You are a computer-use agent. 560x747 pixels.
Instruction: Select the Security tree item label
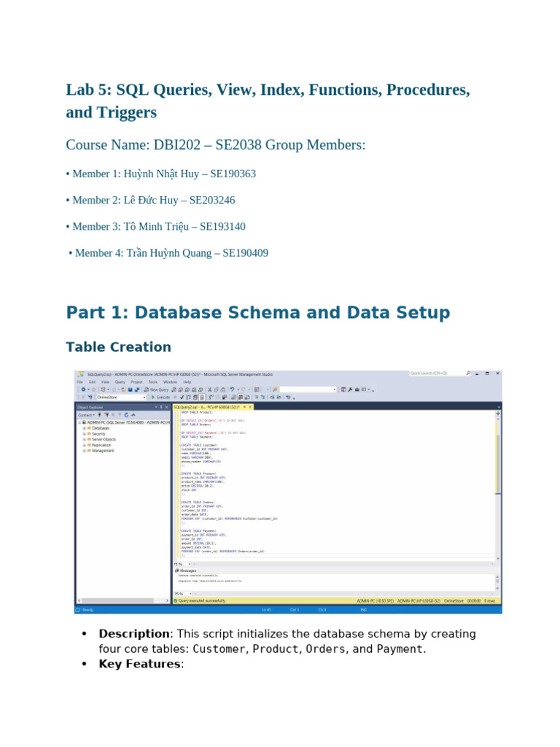[98, 433]
